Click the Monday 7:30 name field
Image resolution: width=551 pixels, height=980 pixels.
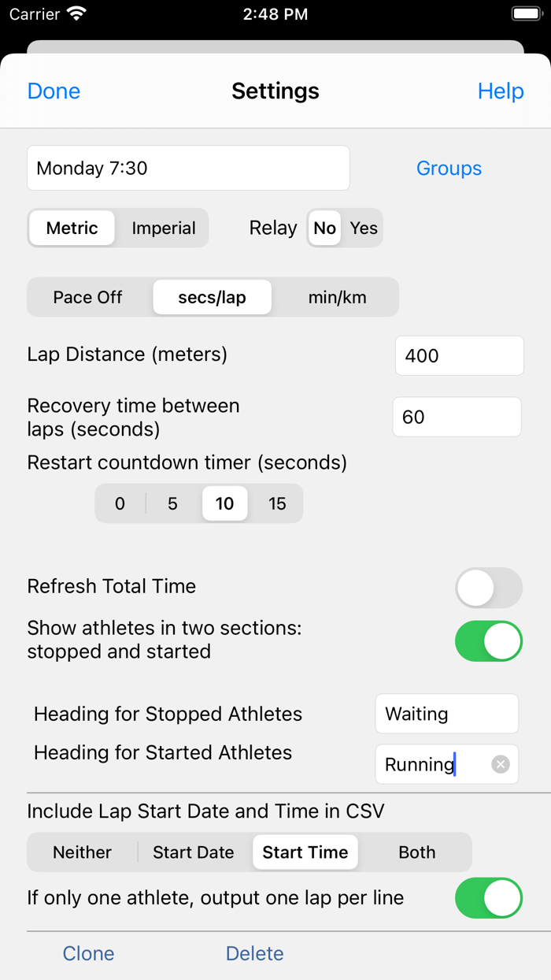pyautogui.click(x=188, y=168)
